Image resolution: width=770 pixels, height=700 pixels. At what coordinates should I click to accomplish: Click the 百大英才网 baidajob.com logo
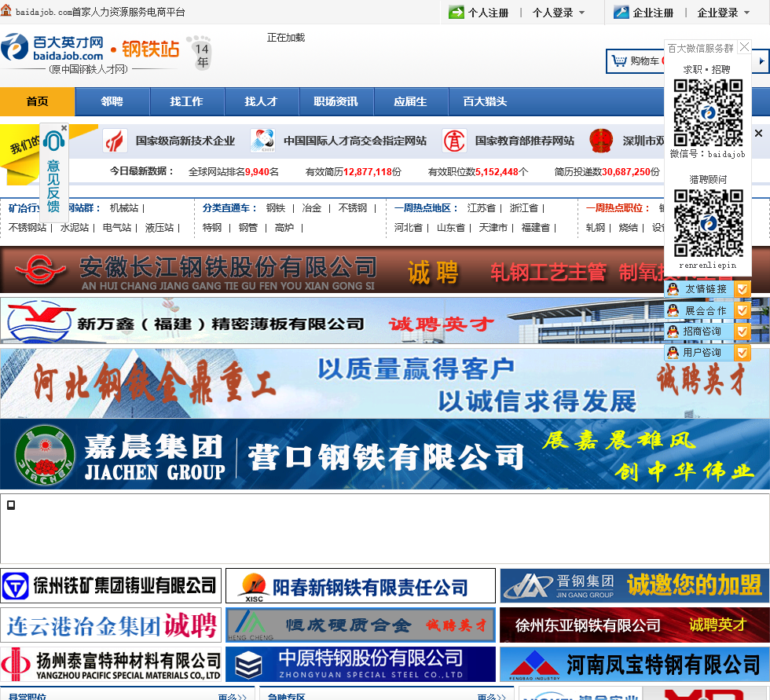point(53,48)
